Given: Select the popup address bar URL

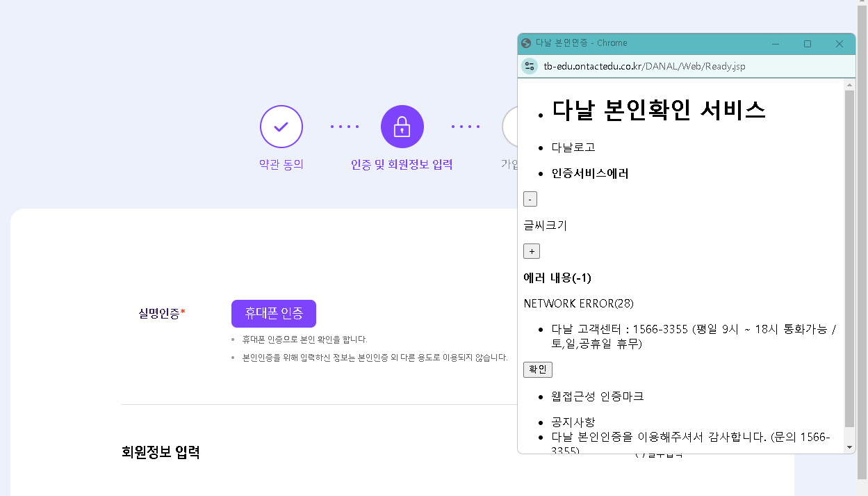Looking at the screenshot, I should [x=644, y=67].
